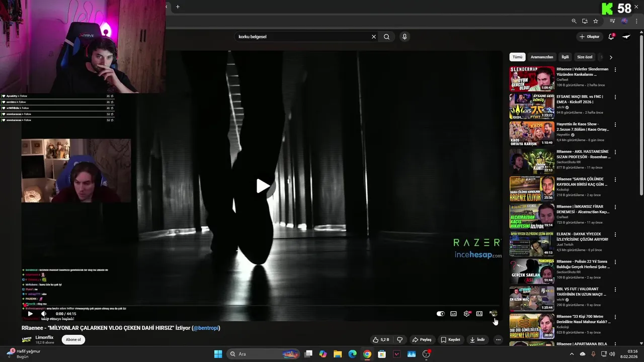This screenshot has width=644, height=362.
Task: Select the Tümü filter chip
Action: [517, 57]
